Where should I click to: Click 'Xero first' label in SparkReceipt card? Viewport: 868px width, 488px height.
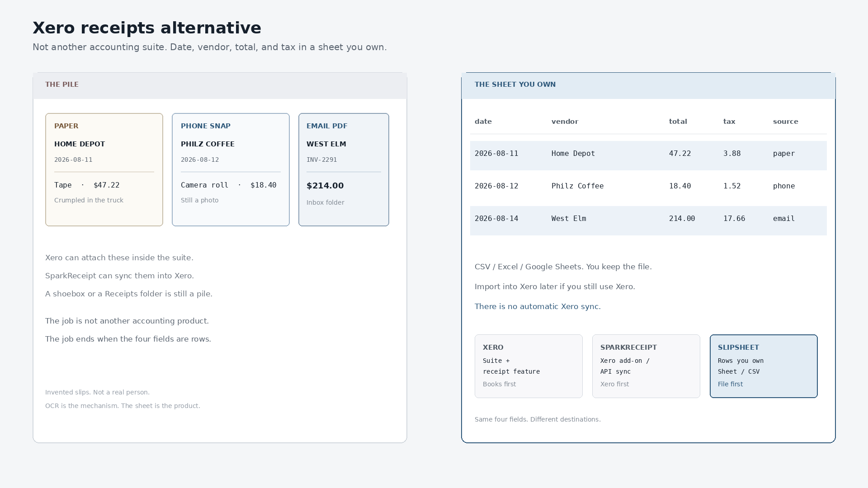(614, 384)
